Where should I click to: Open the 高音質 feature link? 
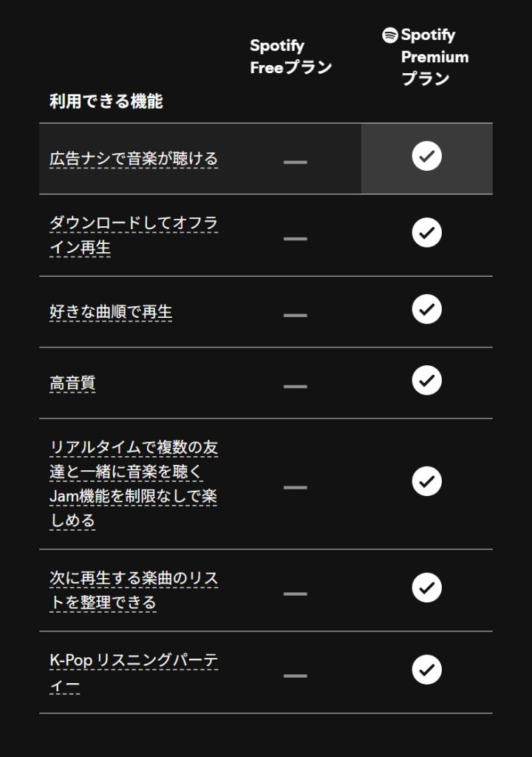[72, 384]
